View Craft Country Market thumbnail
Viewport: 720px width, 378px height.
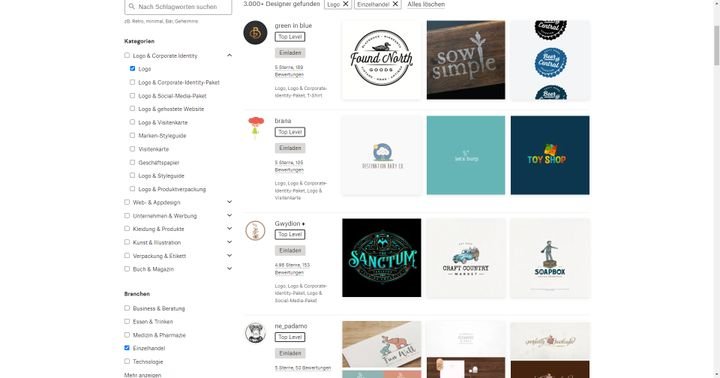(x=466, y=258)
